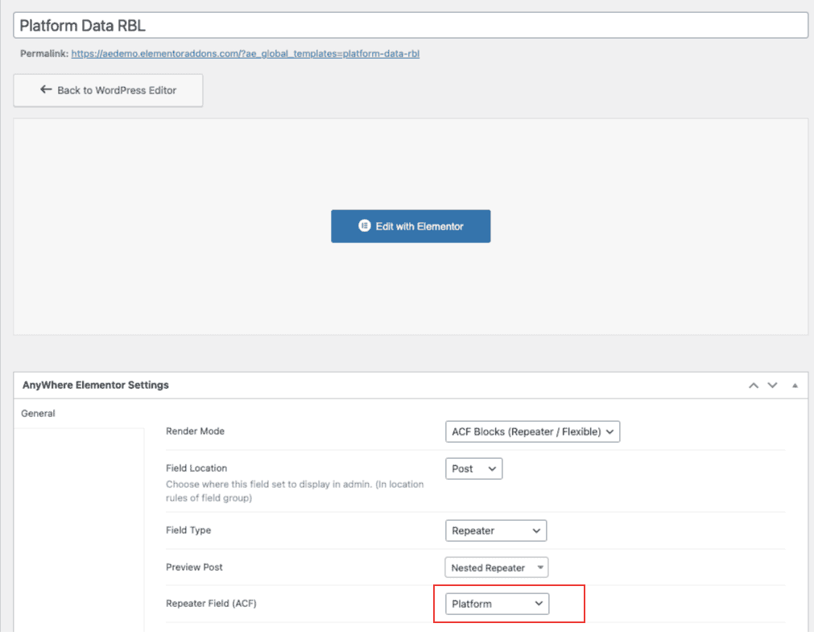Open the Preview Post selector

point(496,568)
